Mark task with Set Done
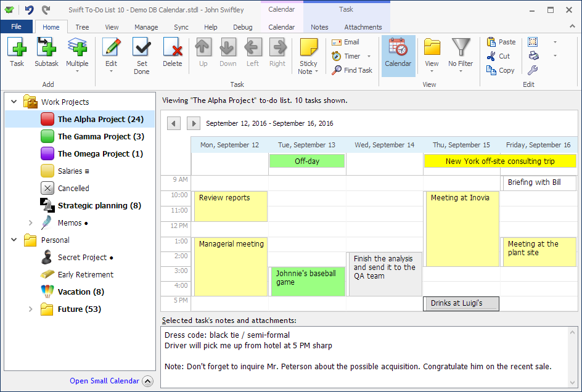The height and width of the screenshot is (392, 582). [x=142, y=55]
